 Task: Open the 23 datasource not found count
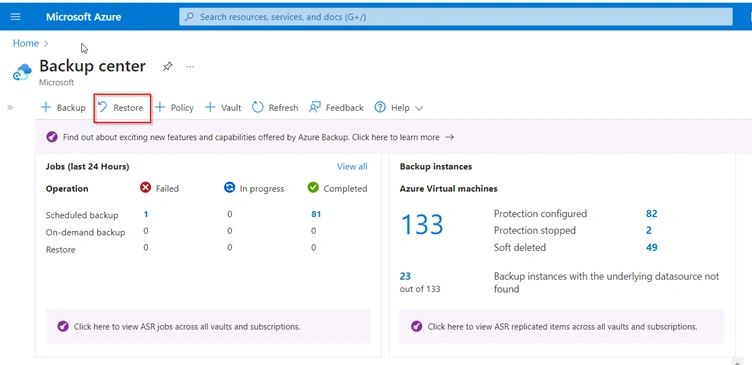405,276
